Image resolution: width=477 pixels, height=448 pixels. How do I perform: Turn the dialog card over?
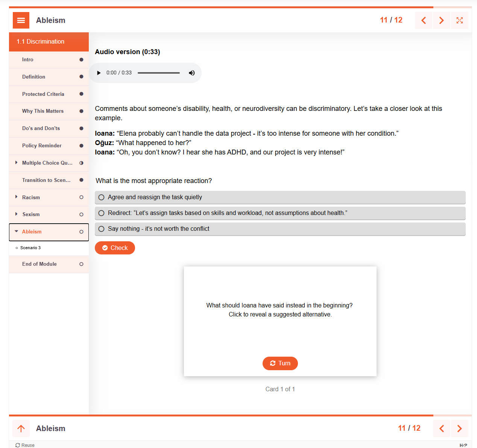280,363
